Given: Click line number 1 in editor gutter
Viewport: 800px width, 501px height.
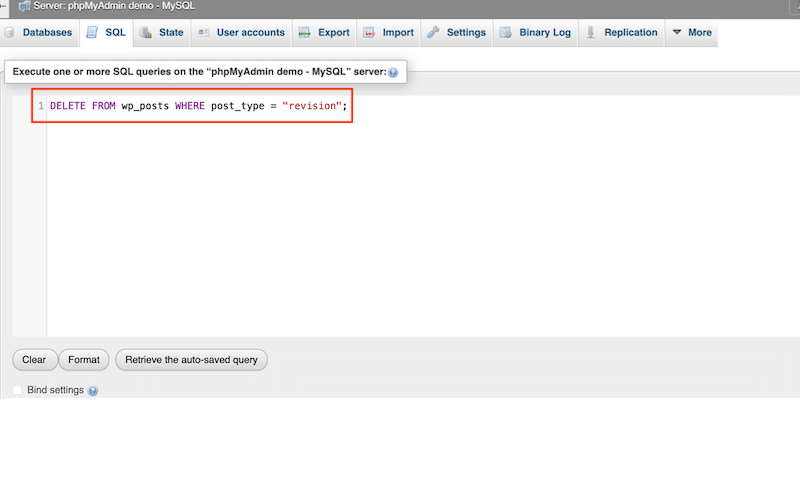Looking at the screenshot, I should click(x=41, y=106).
